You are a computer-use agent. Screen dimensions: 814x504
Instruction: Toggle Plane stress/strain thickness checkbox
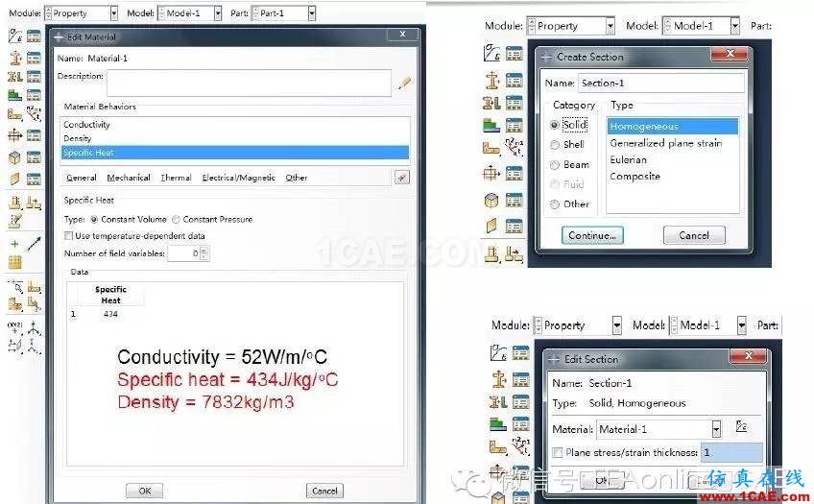pyautogui.click(x=558, y=452)
